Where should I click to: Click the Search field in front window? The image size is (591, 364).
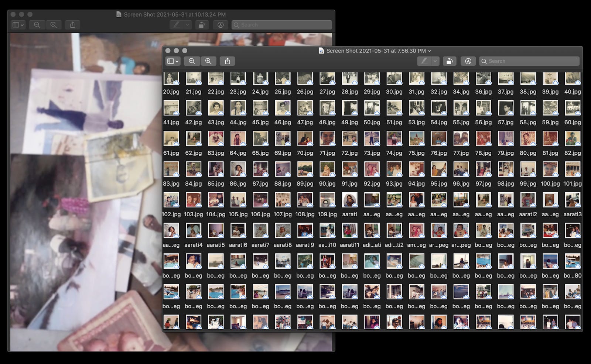pyautogui.click(x=529, y=61)
